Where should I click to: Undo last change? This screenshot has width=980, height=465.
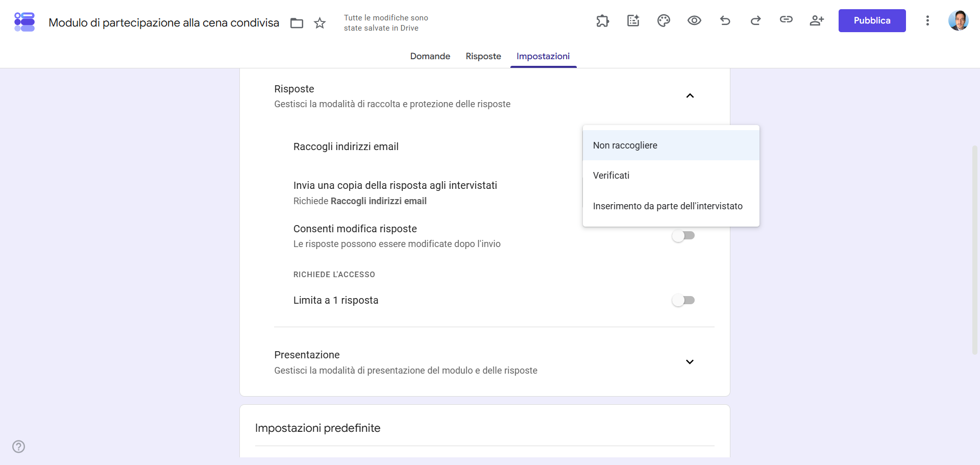tap(725, 20)
